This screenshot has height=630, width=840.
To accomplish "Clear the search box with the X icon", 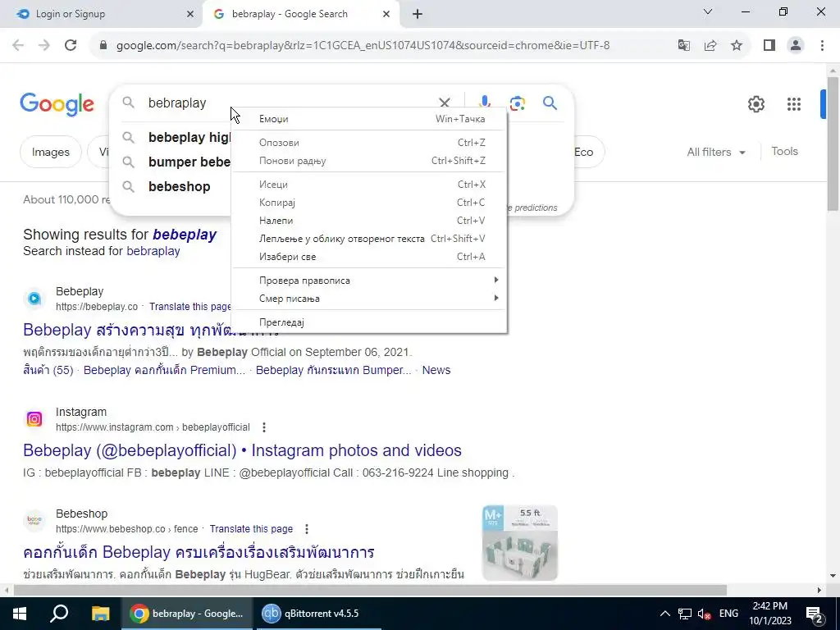I will tap(444, 103).
